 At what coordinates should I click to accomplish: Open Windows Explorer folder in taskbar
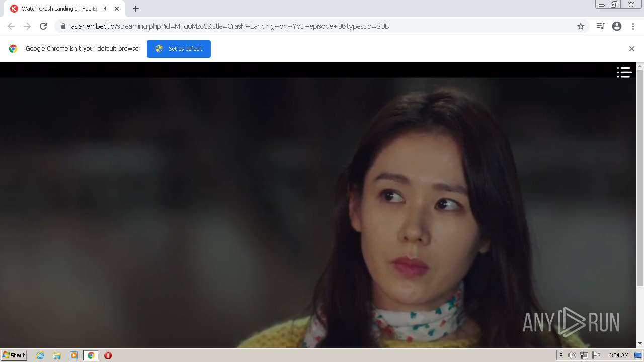coord(57,355)
